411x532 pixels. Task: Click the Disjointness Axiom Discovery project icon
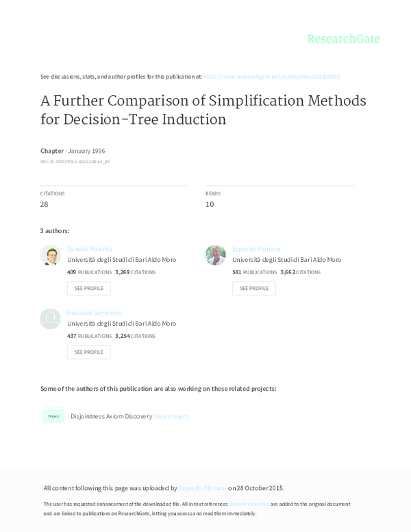click(53, 415)
